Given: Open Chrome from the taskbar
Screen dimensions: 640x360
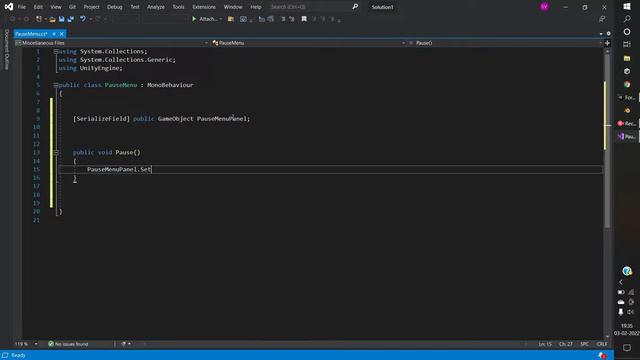Looking at the screenshot, I should (x=627, y=84).
